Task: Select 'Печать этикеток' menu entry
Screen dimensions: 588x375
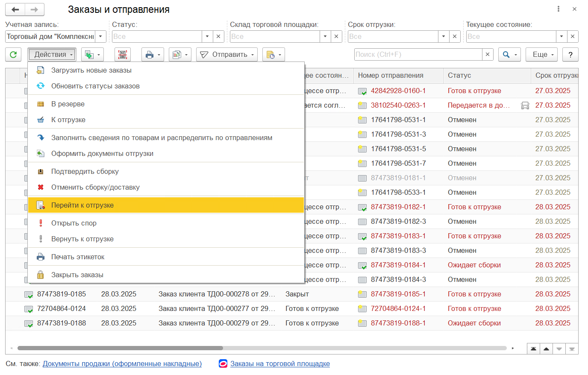Action: pyautogui.click(x=78, y=257)
